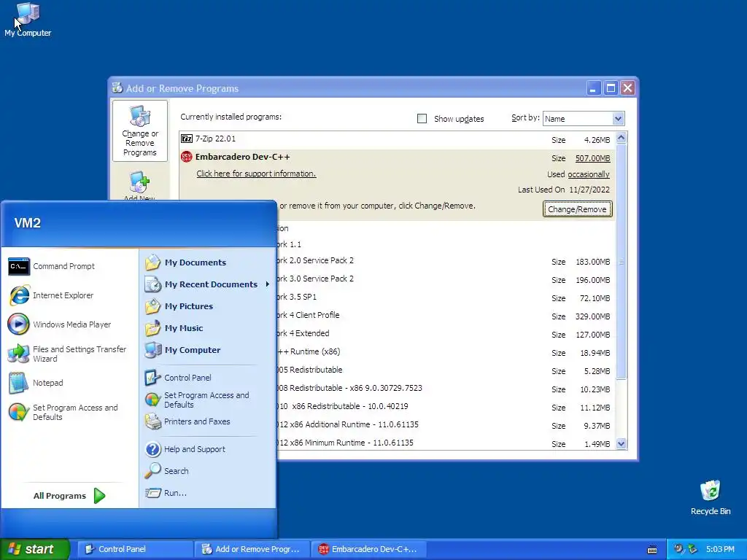The image size is (747, 560).
Task: Select the 2.0 Service Pack 2 row
Action: [x=446, y=261]
